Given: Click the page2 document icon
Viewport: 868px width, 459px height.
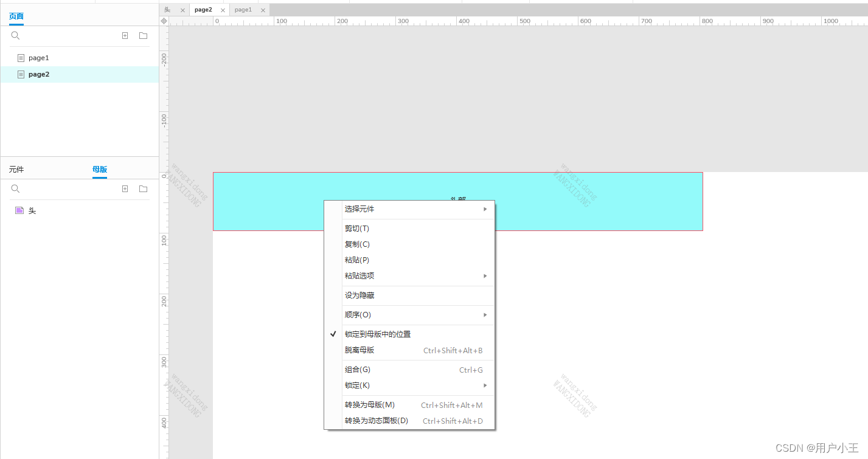Looking at the screenshot, I should tap(21, 74).
